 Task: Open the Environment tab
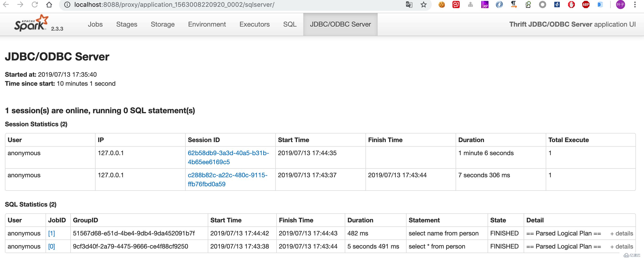coord(207,24)
